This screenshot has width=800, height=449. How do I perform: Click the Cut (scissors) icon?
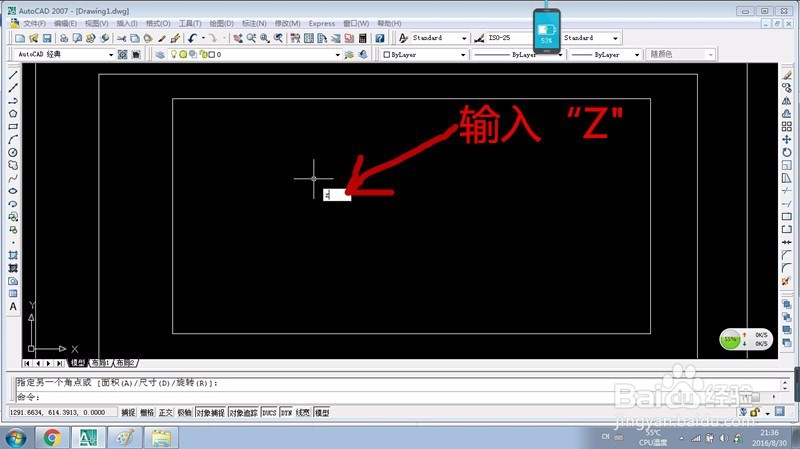[x=121, y=38]
